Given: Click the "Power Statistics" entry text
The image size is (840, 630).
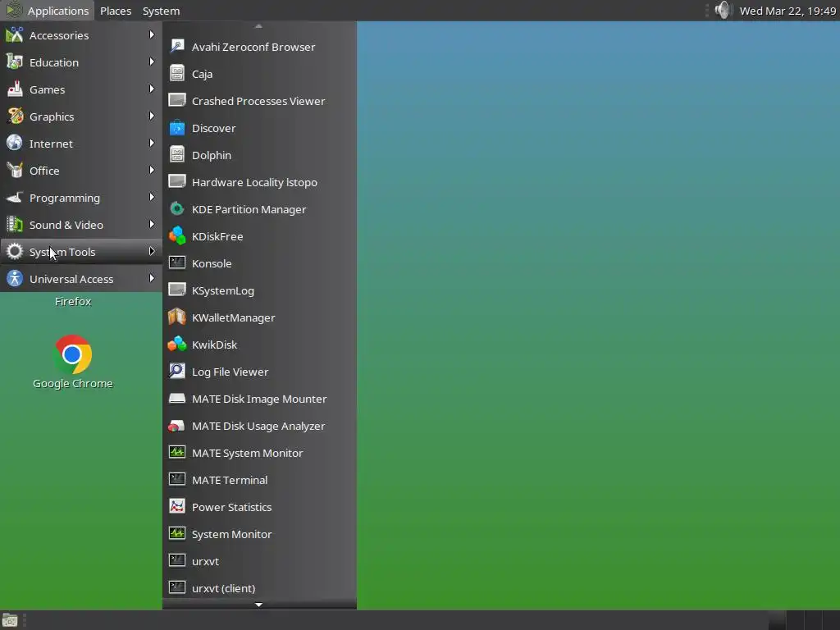Looking at the screenshot, I should 232,507.
